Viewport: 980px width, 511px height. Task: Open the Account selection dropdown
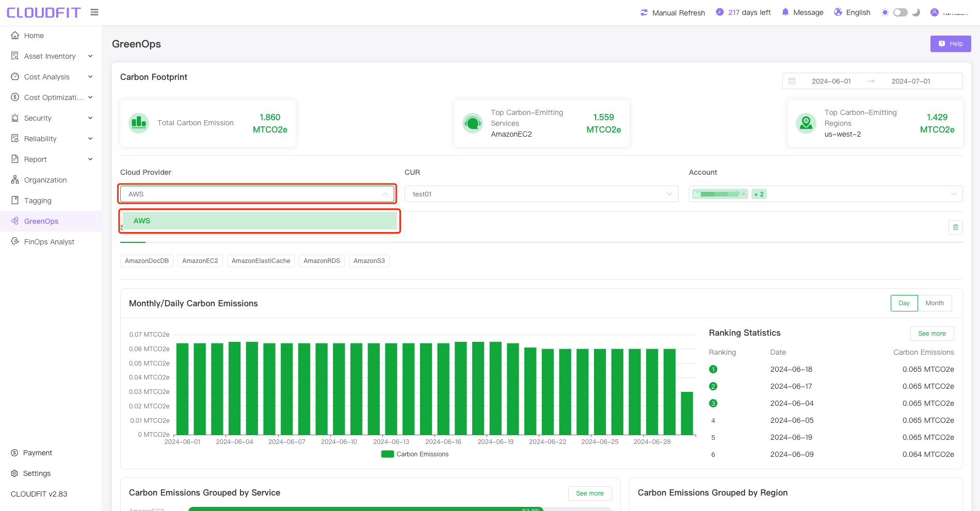tap(826, 194)
